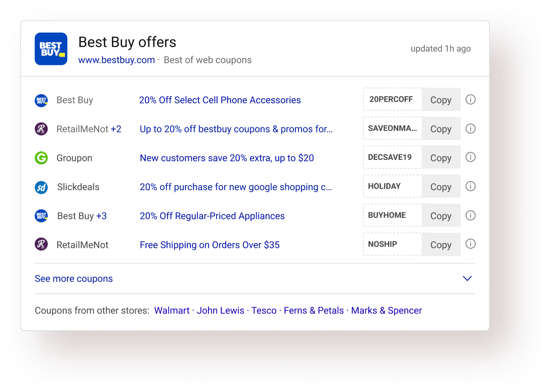The image size is (551, 392).
Task: Copy the 20PERCOFF coupon code
Action: (441, 100)
